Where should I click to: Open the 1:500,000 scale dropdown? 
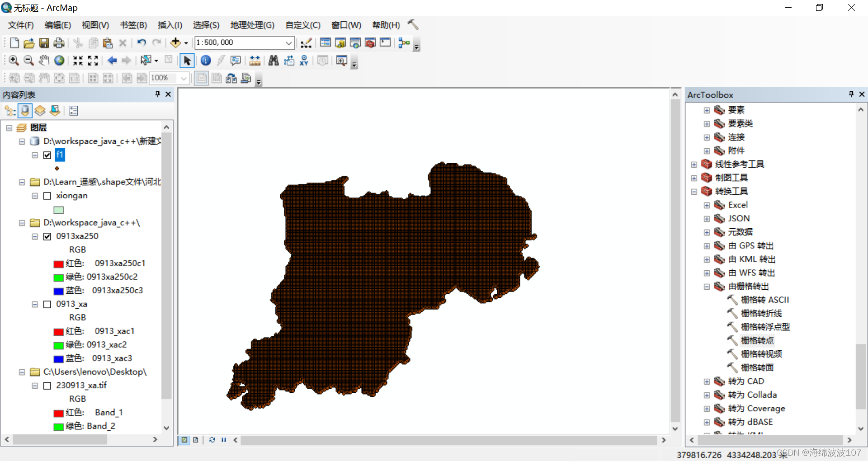pos(288,42)
